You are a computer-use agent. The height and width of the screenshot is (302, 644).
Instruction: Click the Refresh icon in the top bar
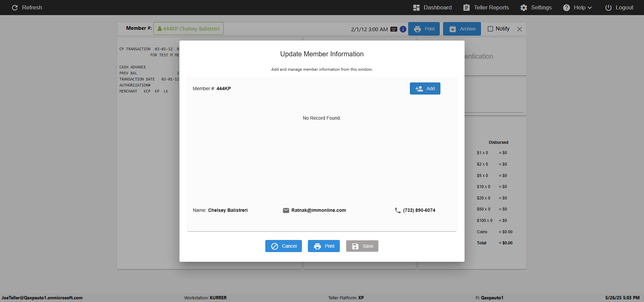tap(15, 8)
